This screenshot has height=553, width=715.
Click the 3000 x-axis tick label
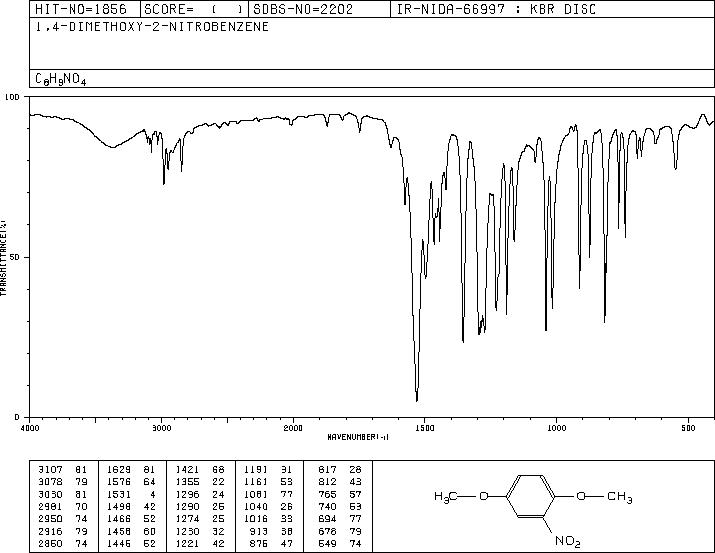coord(162,428)
